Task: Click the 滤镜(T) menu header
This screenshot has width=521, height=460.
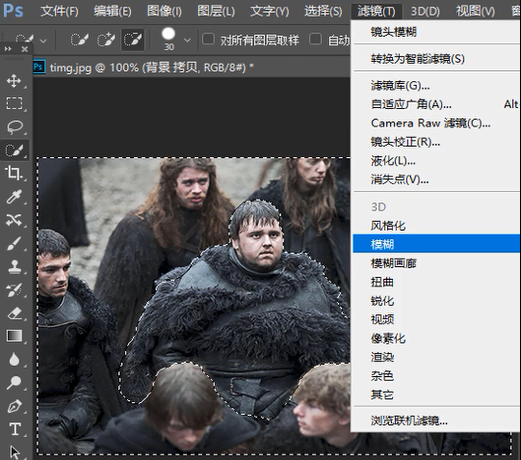Action: tap(376, 11)
